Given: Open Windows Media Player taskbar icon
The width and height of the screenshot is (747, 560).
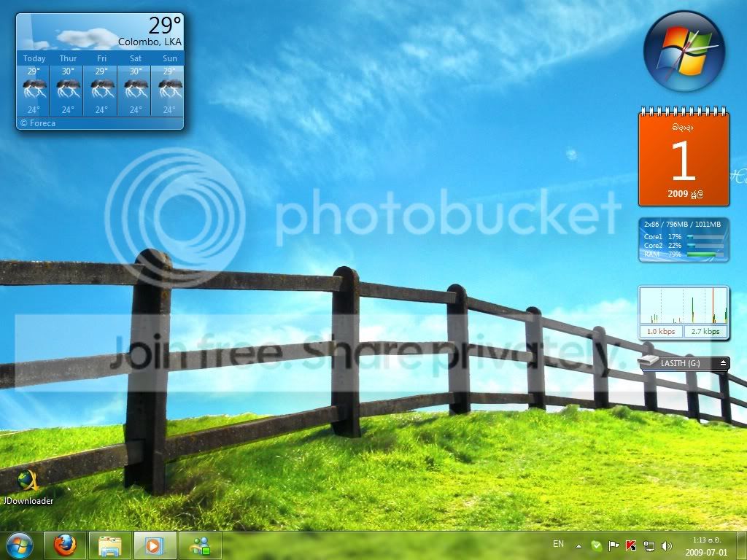Looking at the screenshot, I should pos(155,545).
